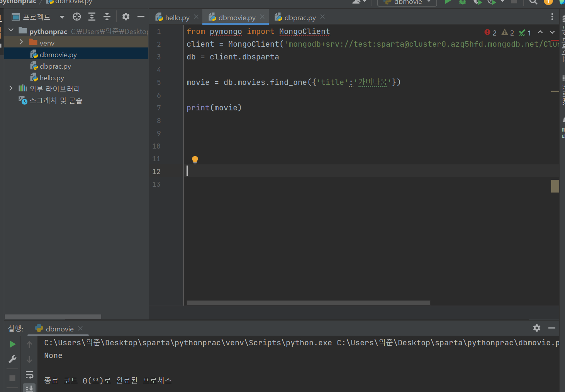
Task: Expand 외부 라이브러리 node
Action: (x=11, y=88)
